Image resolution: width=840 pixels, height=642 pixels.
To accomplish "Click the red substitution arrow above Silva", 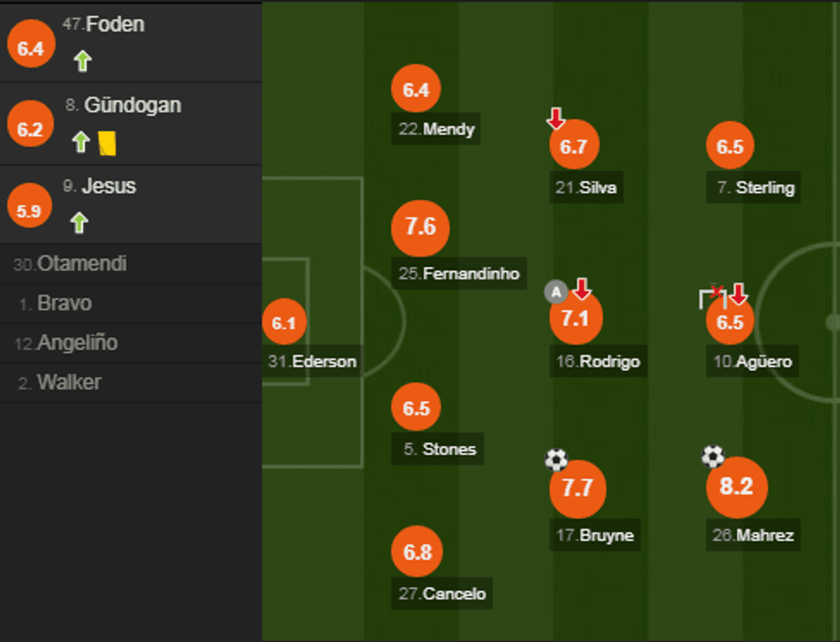I will click(556, 118).
